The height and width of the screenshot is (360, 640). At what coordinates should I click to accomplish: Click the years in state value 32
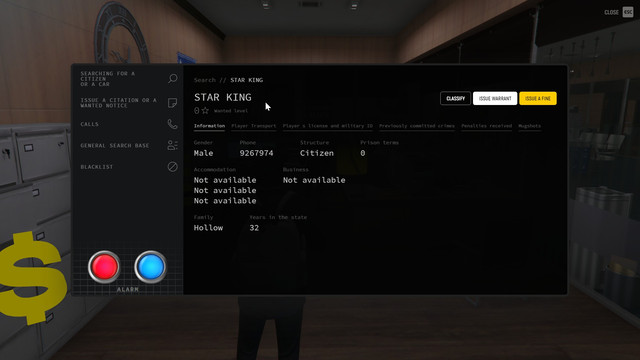point(254,228)
